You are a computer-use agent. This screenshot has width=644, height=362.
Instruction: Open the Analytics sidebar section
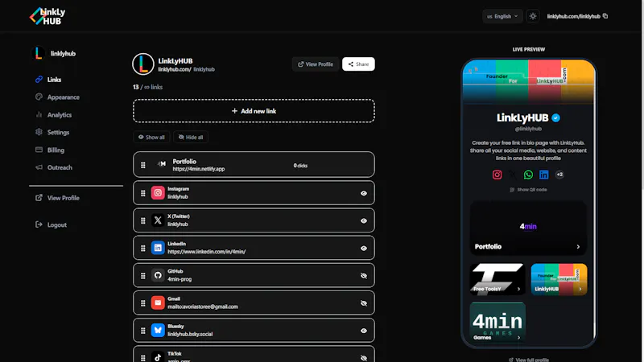(x=53, y=115)
